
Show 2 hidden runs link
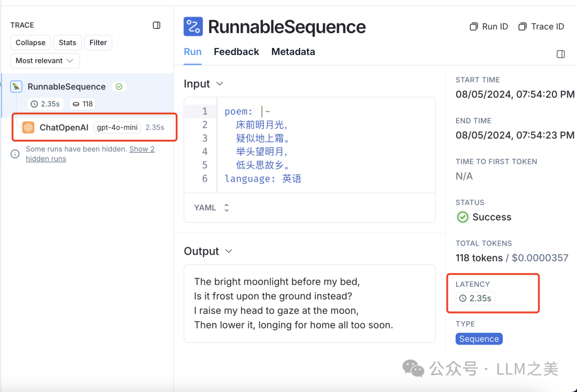(142, 149)
